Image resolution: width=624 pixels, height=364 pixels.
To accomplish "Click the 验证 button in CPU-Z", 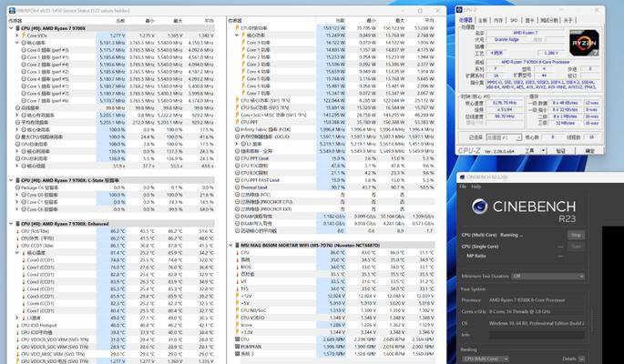I will click(x=560, y=151).
